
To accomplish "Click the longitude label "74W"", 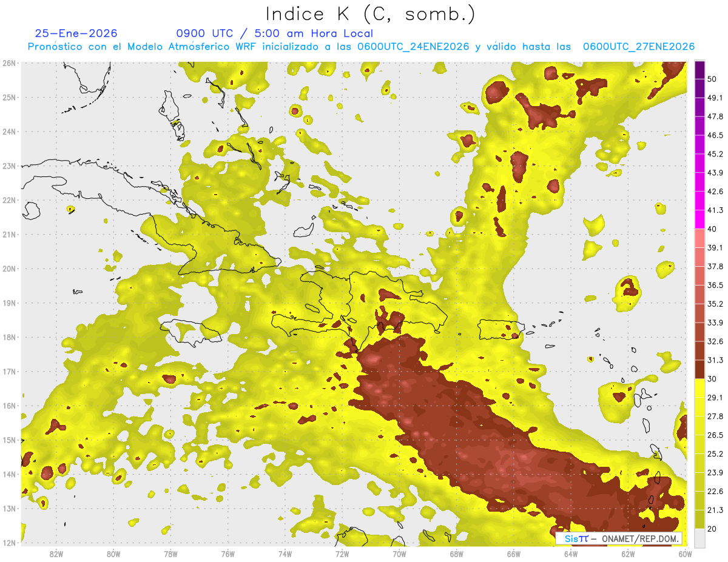I will 285,554.
